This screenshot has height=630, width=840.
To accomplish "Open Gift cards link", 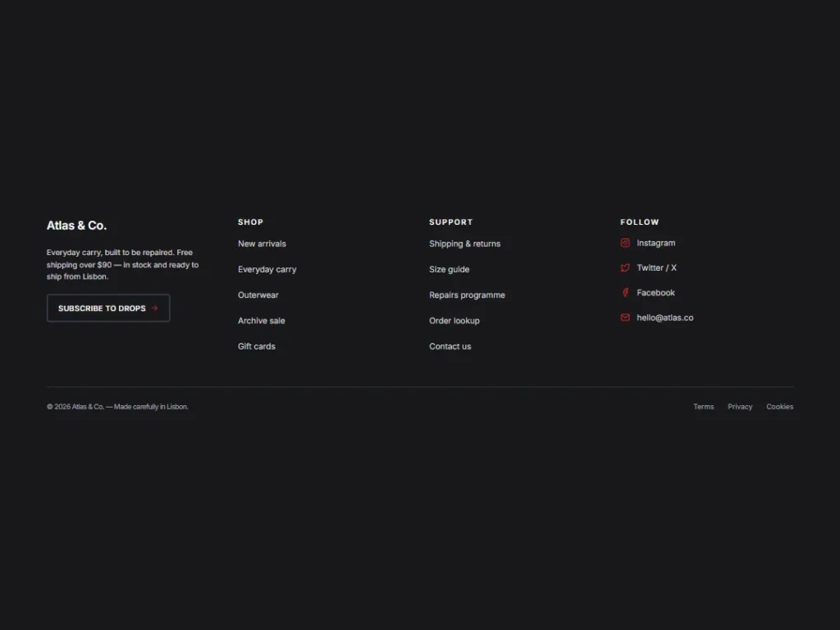I will click(257, 347).
